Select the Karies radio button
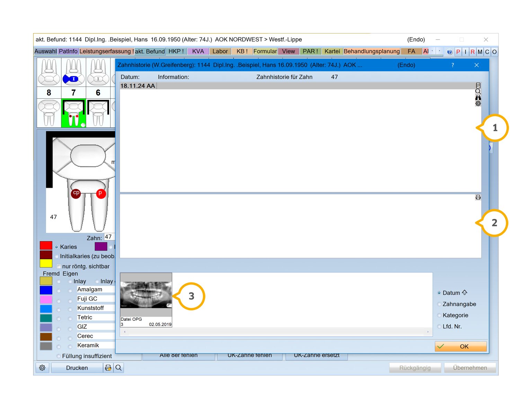Image resolution: width=532 pixels, height=409 pixels. pyautogui.click(x=56, y=247)
